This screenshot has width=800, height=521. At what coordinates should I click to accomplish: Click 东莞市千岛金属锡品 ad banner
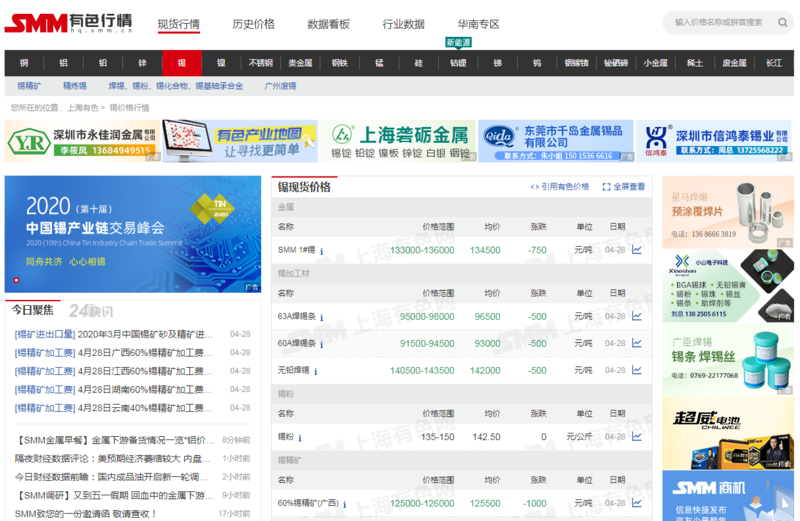point(556,141)
